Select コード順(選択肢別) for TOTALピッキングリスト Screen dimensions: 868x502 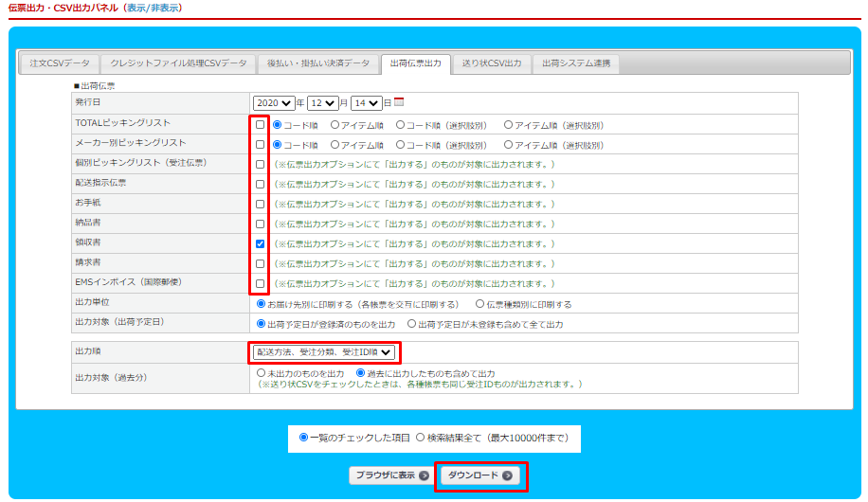(x=400, y=125)
